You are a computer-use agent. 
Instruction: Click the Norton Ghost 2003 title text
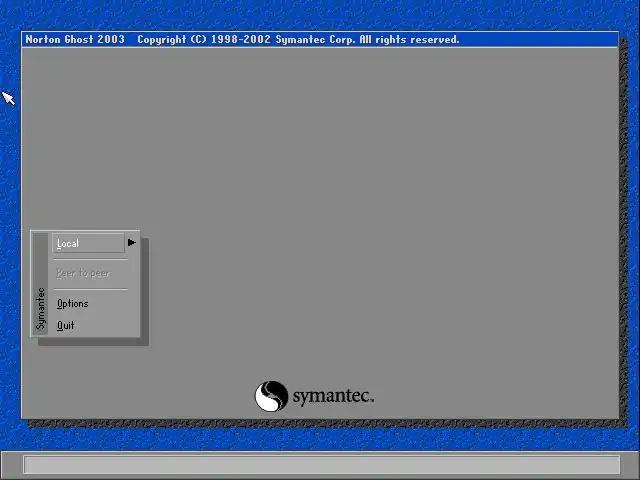tap(75, 40)
